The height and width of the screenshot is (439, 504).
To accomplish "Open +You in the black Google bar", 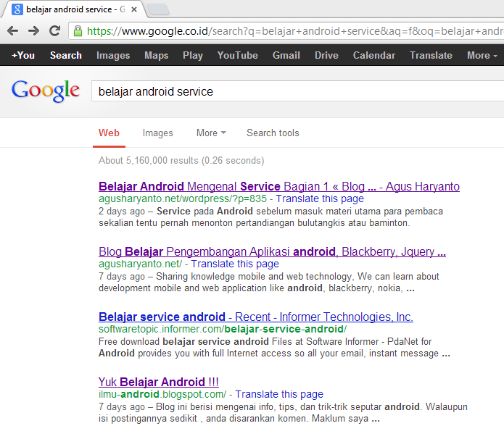I will tap(23, 55).
